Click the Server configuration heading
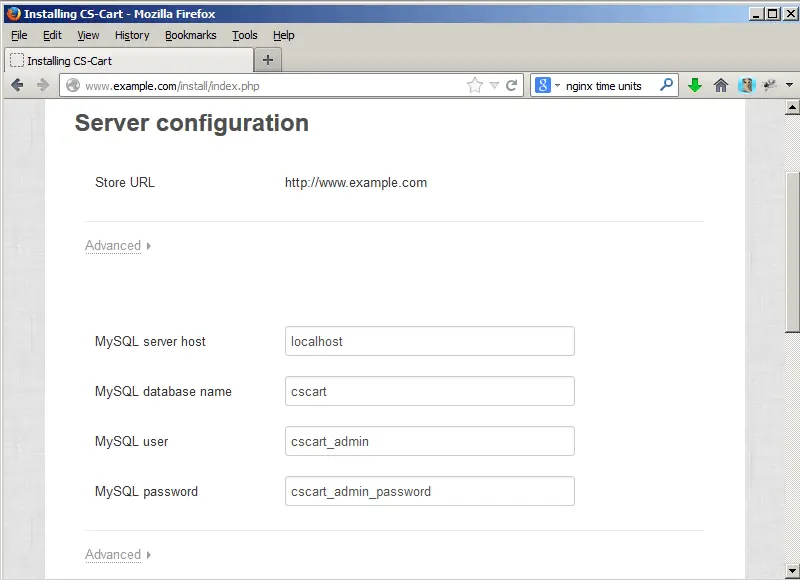This screenshot has width=800, height=580. 192,123
